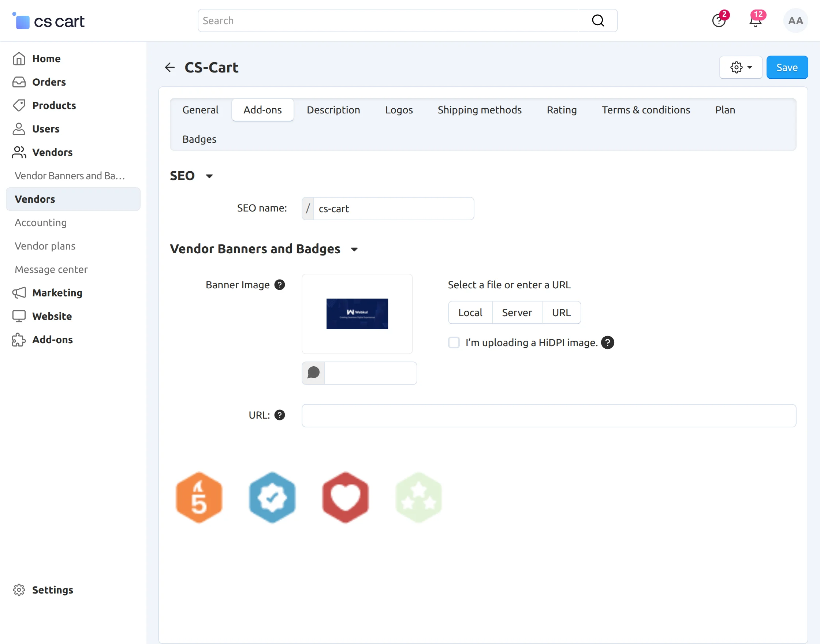
Task: Open the gear settings dropdown
Action: click(741, 67)
